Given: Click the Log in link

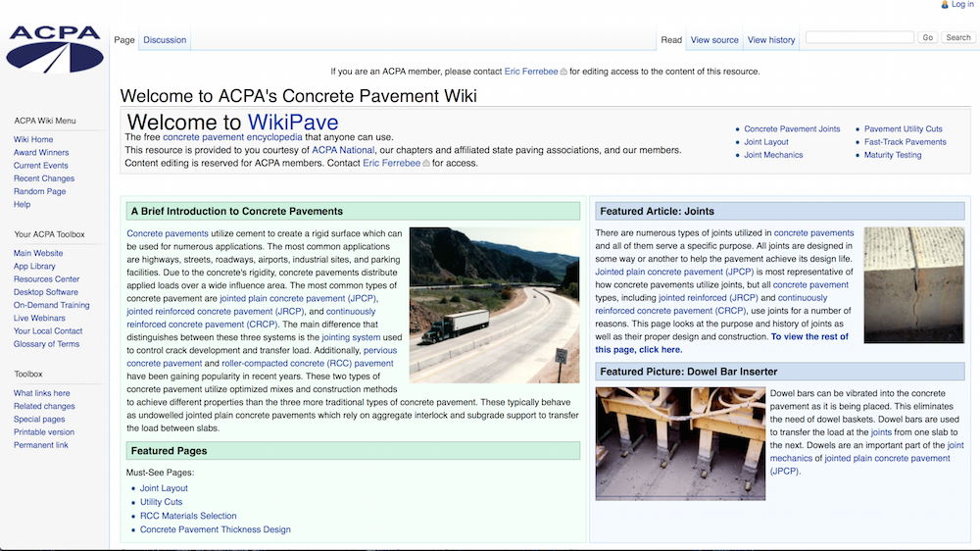Looking at the screenshot, I should pos(962,5).
